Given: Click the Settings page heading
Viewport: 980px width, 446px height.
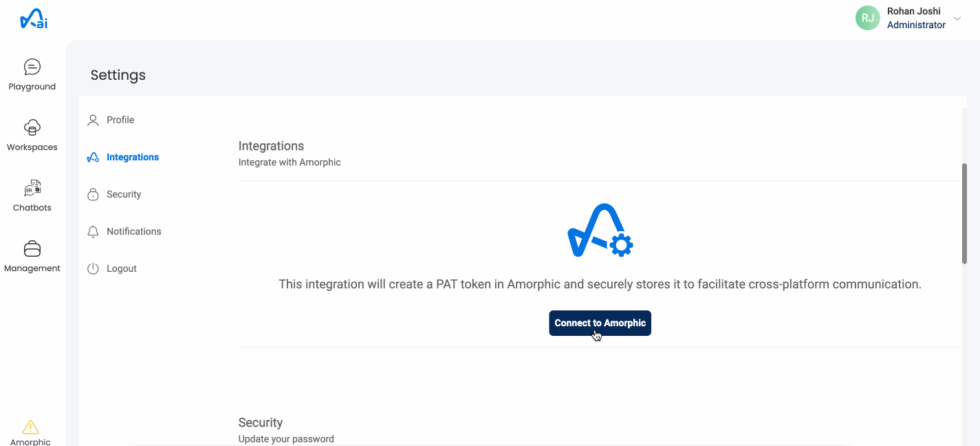Looking at the screenshot, I should tap(118, 75).
